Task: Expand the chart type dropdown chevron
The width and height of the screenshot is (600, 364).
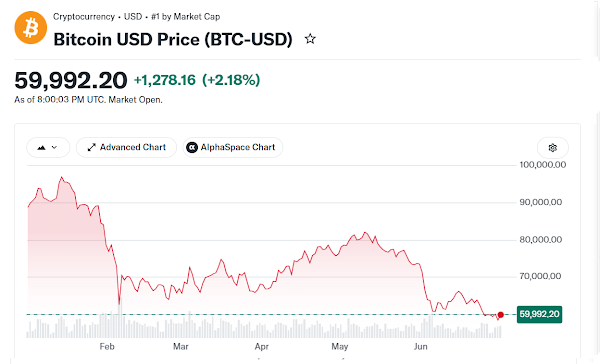Action: (54, 147)
